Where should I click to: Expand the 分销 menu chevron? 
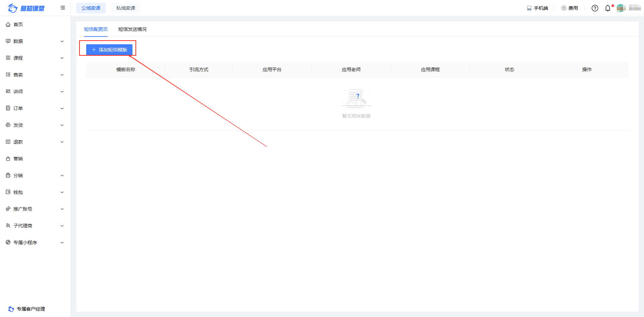62,175
